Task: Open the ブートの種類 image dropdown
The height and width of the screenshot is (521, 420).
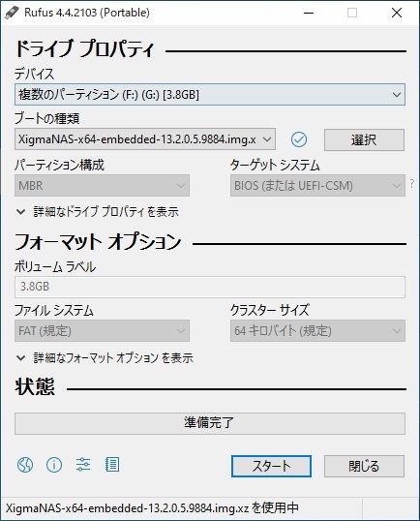Action: [145, 139]
